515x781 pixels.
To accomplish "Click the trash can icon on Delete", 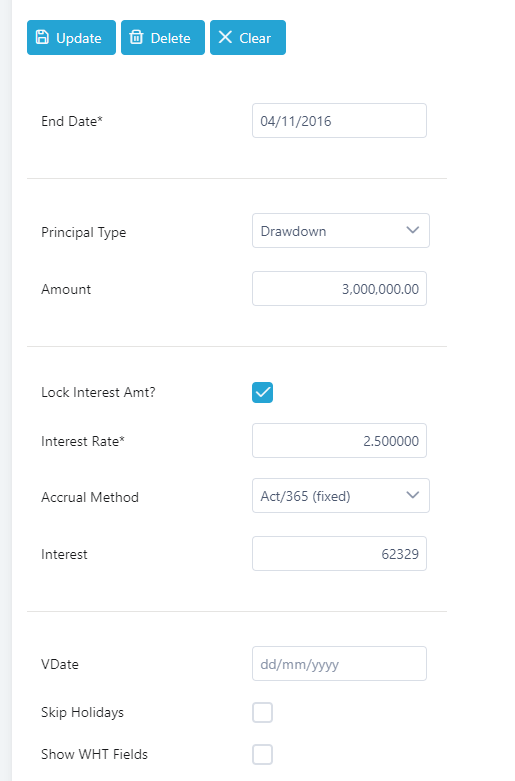I will point(136,37).
